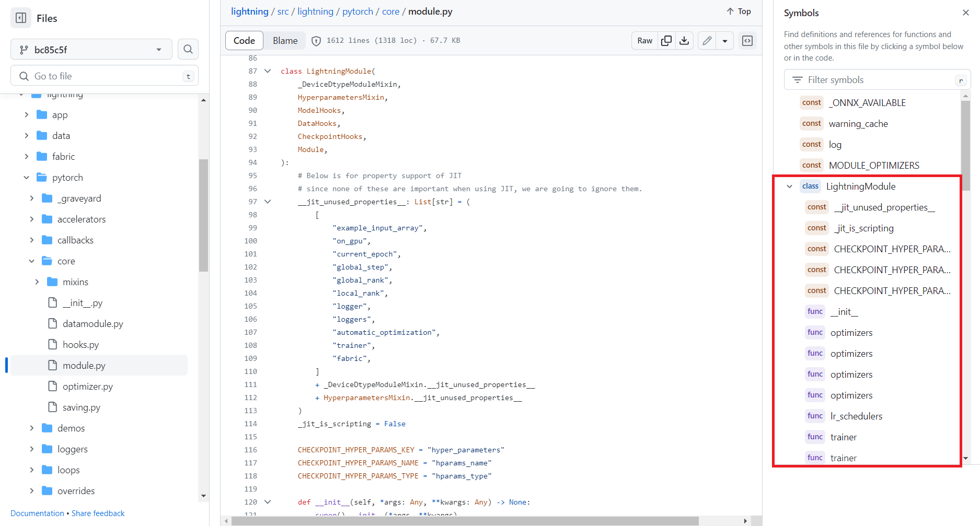The width and height of the screenshot is (980, 526).
Task: Close the Symbols panel
Action: [x=965, y=13]
